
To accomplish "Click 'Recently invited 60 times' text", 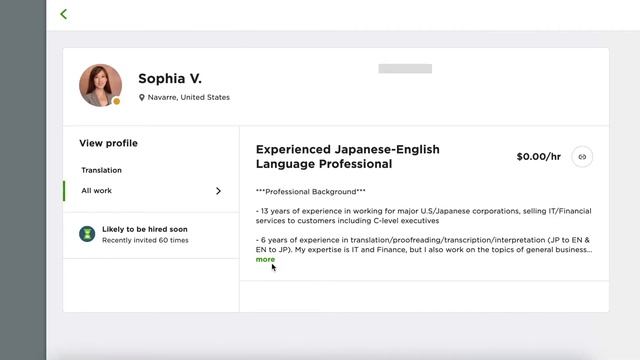I will (x=145, y=240).
